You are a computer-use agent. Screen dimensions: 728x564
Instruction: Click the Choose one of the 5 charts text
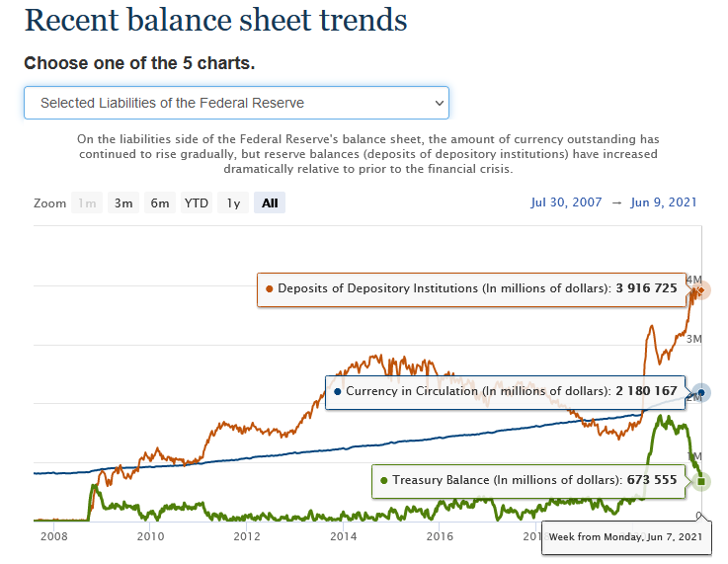[139, 63]
